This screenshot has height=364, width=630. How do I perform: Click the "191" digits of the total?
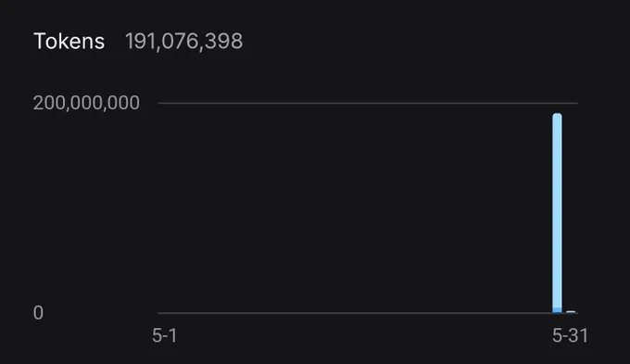coord(138,41)
